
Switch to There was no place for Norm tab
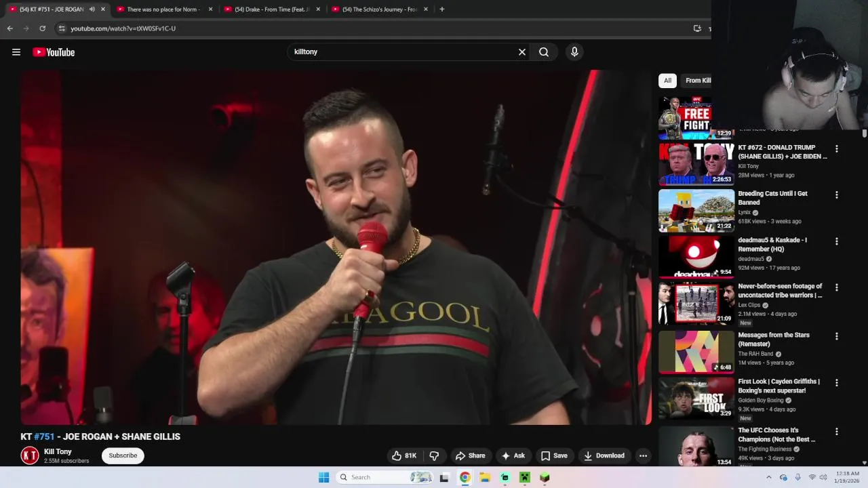[x=163, y=9]
